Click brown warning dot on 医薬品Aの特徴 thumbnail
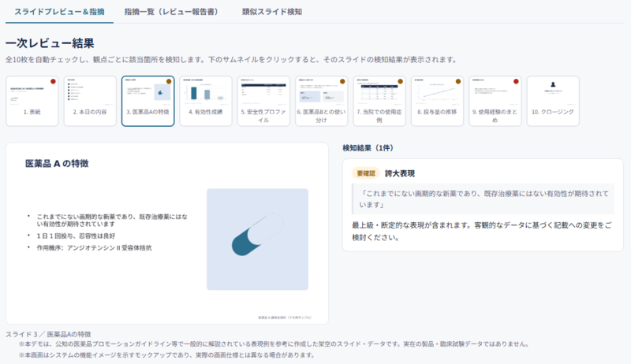This screenshot has width=631, height=364. (169, 82)
